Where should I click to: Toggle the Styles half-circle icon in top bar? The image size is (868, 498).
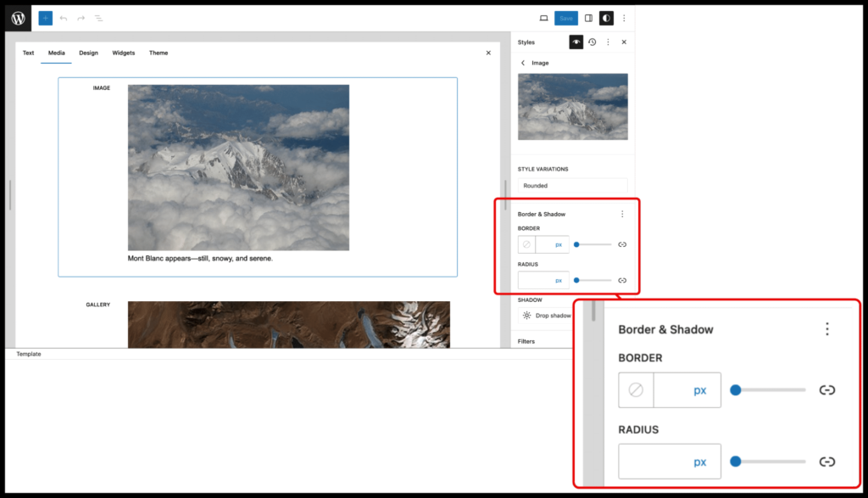(606, 18)
